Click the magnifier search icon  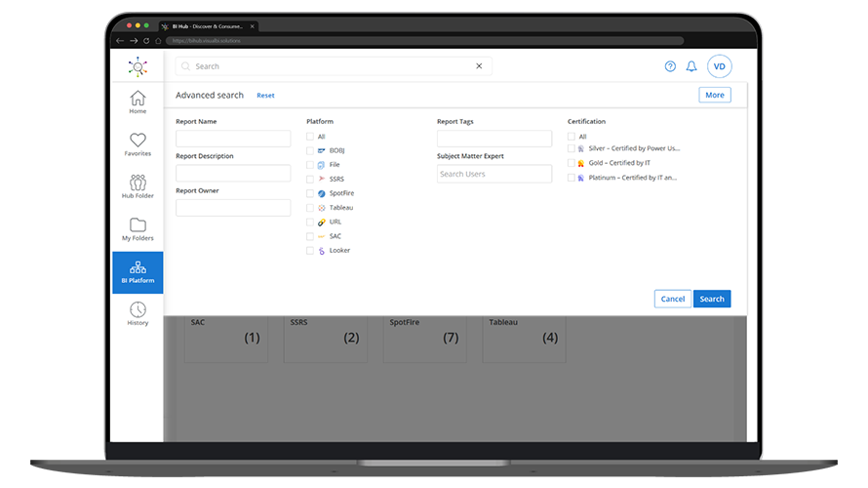(186, 66)
